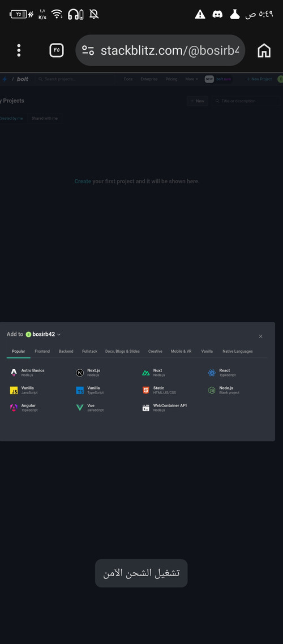The image size is (283, 644).
Task: Tap the Wi-Fi status icon
Action: pyautogui.click(x=57, y=14)
